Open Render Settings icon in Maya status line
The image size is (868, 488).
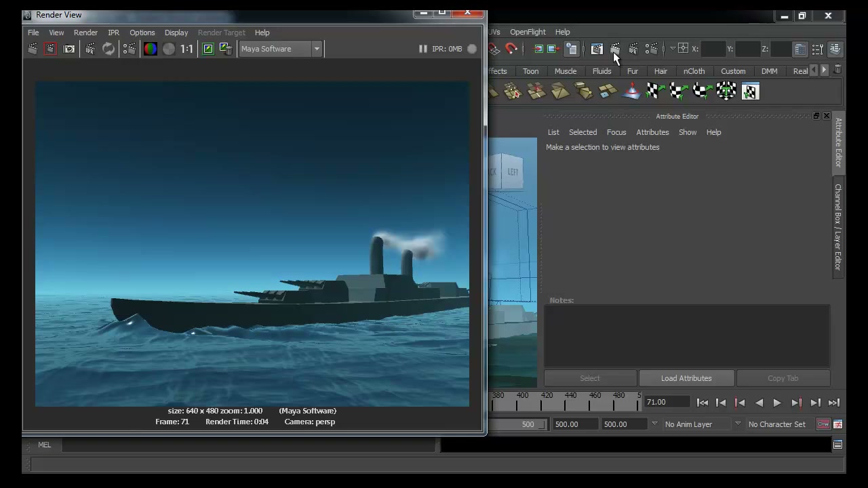pos(652,49)
